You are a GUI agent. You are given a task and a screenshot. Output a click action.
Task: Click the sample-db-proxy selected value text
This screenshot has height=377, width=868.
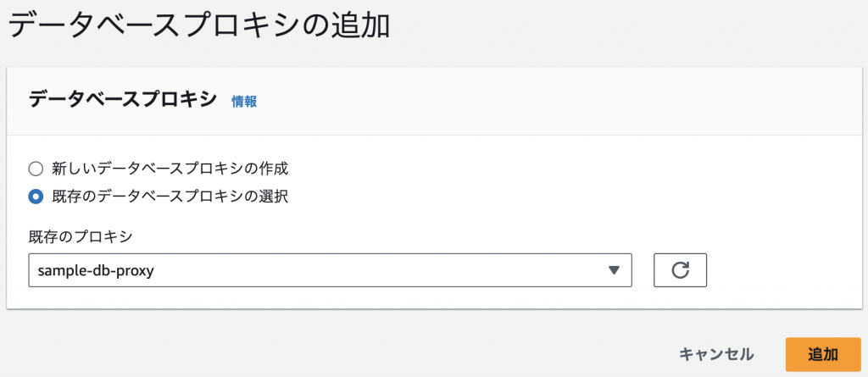coord(95,271)
